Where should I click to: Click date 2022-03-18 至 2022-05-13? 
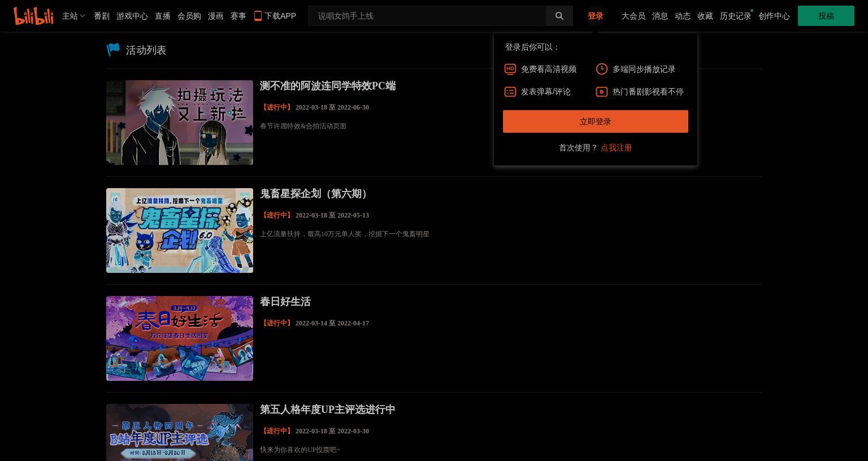[332, 215]
